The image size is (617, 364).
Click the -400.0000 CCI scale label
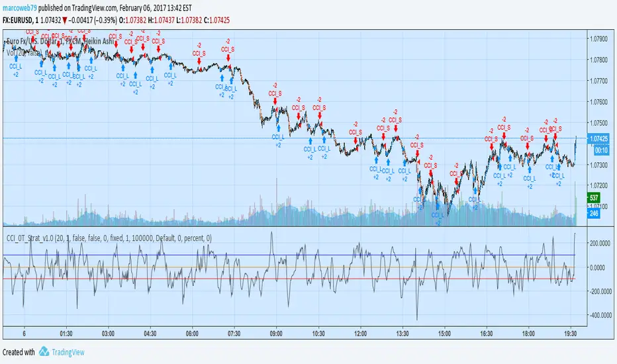[x=601, y=315]
